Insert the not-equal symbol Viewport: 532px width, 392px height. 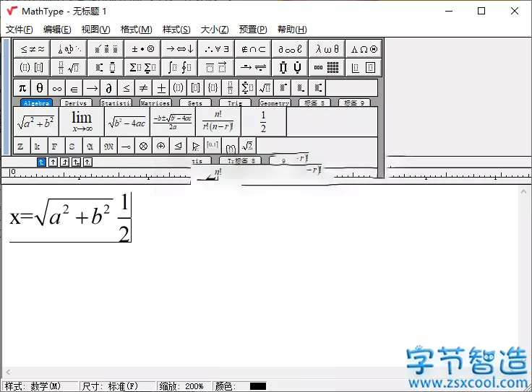coord(144,88)
